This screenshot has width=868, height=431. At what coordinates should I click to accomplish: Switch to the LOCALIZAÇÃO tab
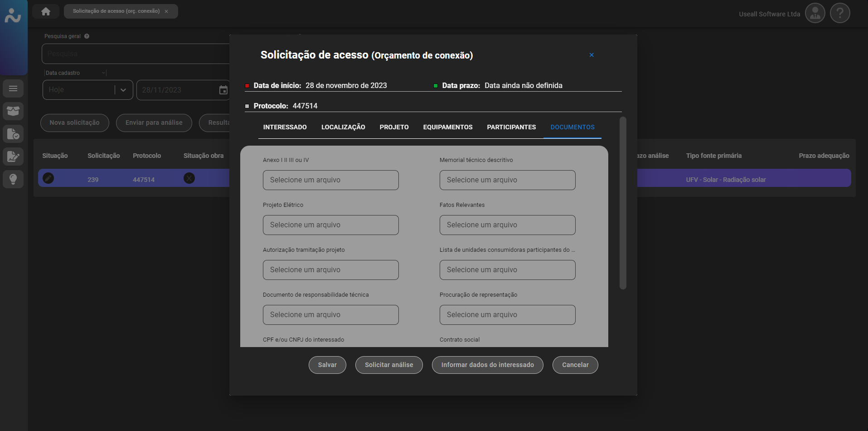pyautogui.click(x=343, y=127)
